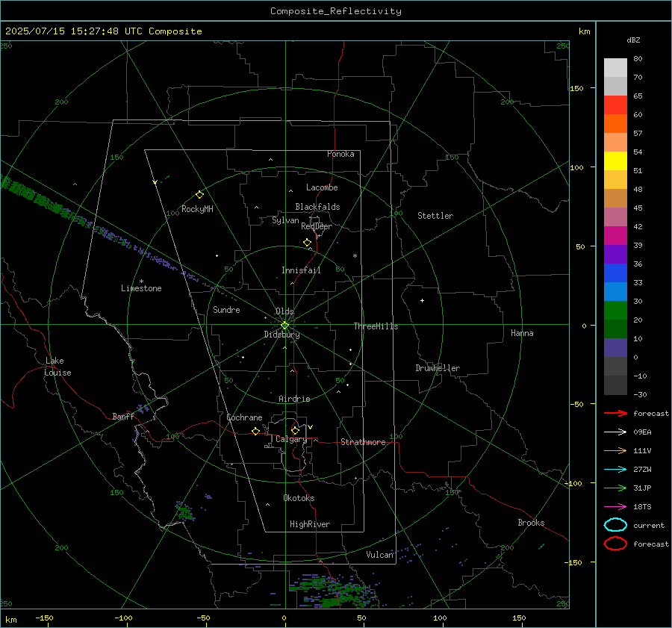Click the 2025/07/15 15:27:48 UTC timestamp
Image resolution: width=672 pixels, height=628 pixels.
(x=104, y=31)
